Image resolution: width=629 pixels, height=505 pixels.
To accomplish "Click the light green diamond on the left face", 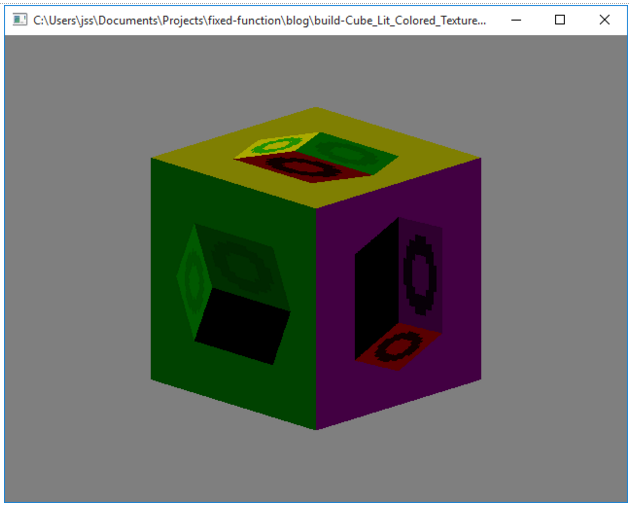I will point(188,275).
